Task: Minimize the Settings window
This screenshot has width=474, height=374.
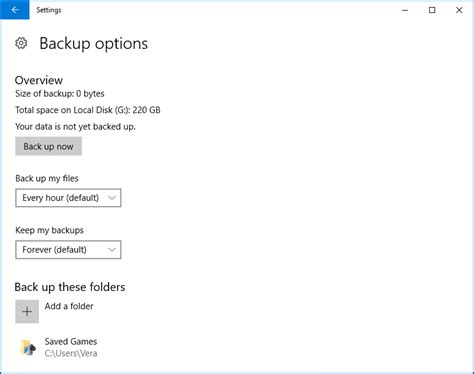Action: click(x=405, y=10)
